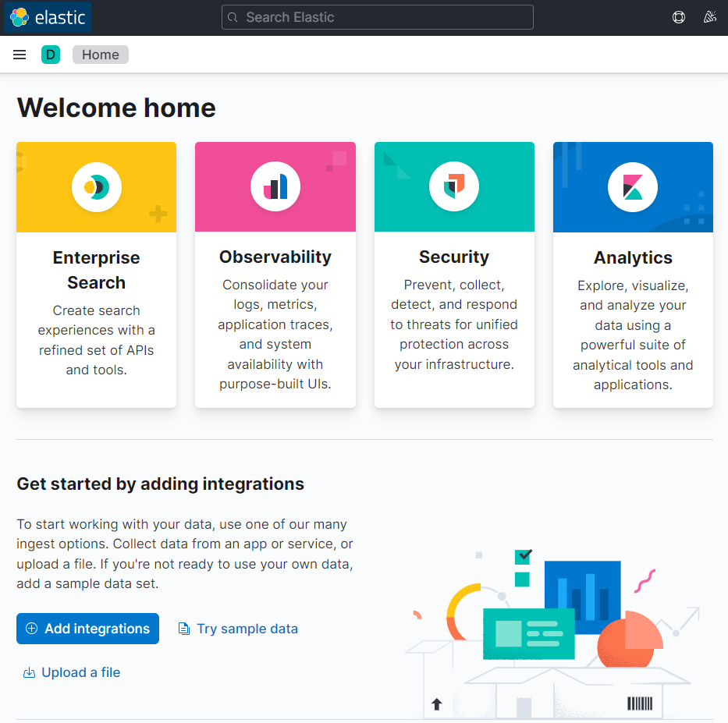728x723 pixels.
Task: Focus the Search Elastic field
Action: pyautogui.click(x=378, y=18)
